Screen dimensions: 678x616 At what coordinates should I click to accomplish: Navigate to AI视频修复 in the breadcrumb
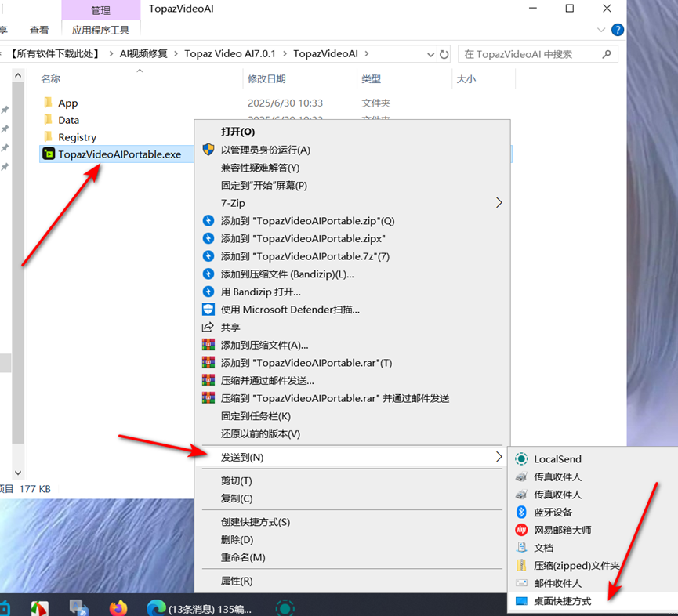(143, 53)
